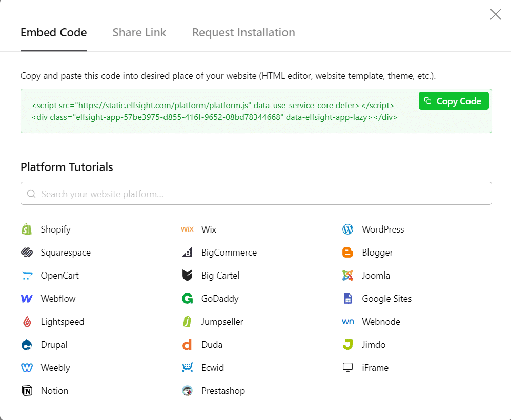Click the Weebly W icon
Viewport: 511px width, 420px height.
(x=27, y=368)
